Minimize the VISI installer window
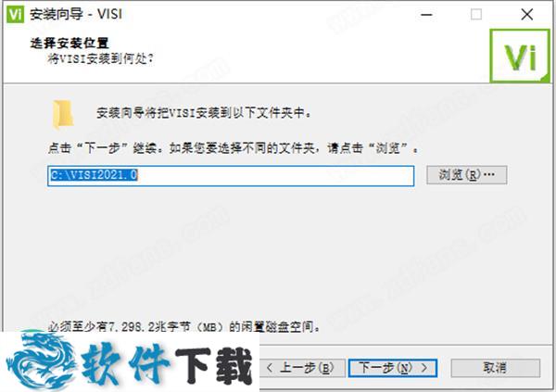 click(426, 15)
